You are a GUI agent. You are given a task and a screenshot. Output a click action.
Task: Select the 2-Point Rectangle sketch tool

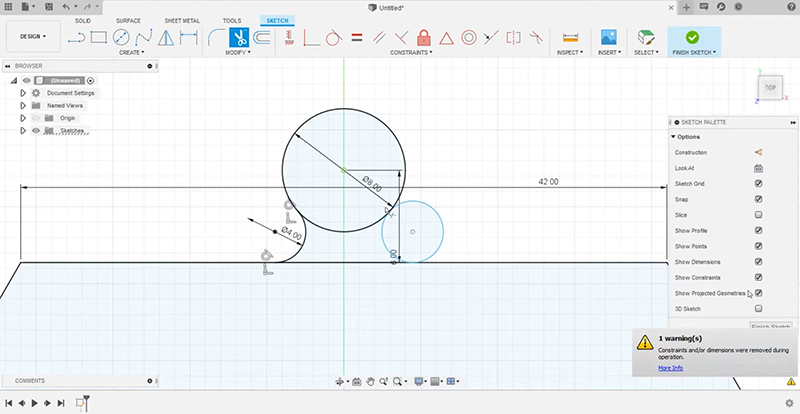coord(98,38)
